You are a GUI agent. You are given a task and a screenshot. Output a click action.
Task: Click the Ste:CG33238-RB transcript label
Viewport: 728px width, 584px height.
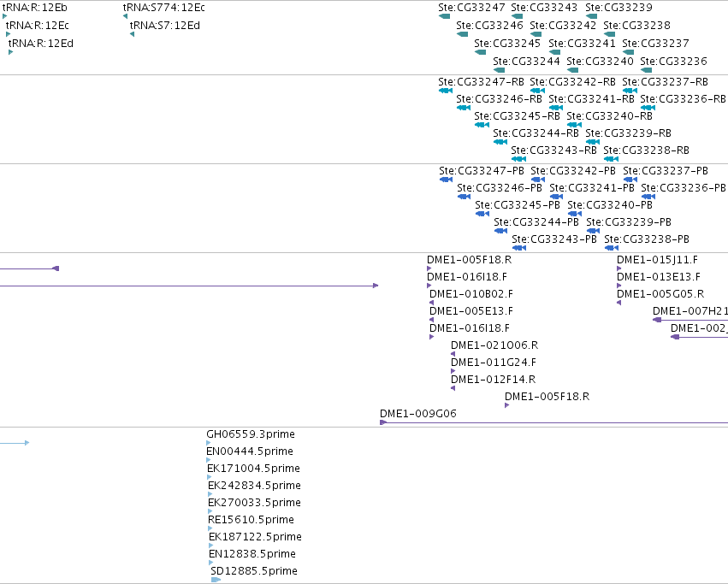tap(646, 150)
